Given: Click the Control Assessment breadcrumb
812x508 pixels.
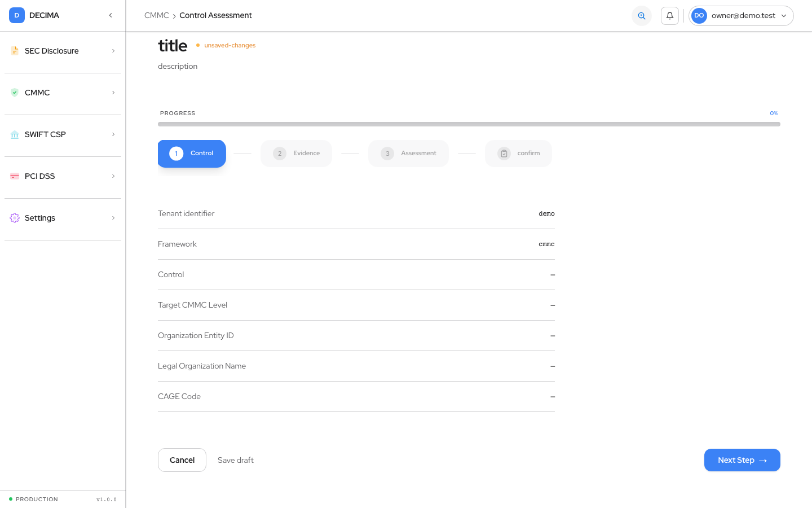Looking at the screenshot, I should [x=215, y=15].
